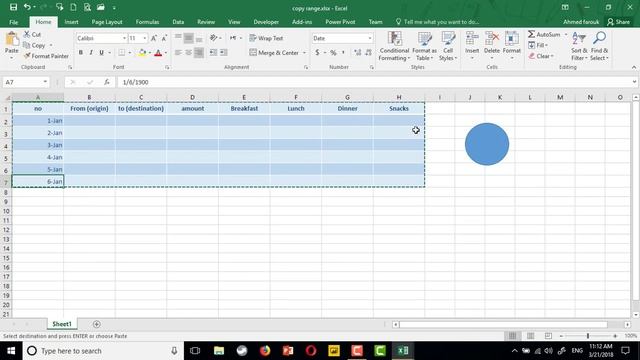Add a new sheet with plus button
Image resolution: width=640 pixels, height=360 pixels.
[97, 324]
